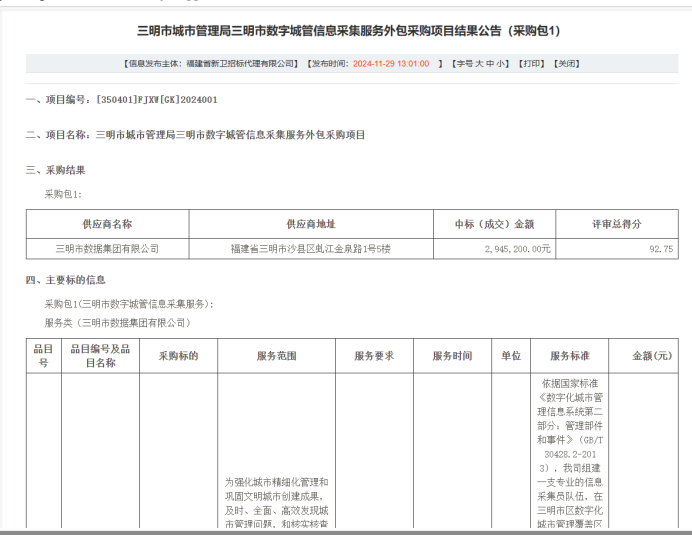Click the 服务标准 column header
692x535 pixels.
coord(569,356)
